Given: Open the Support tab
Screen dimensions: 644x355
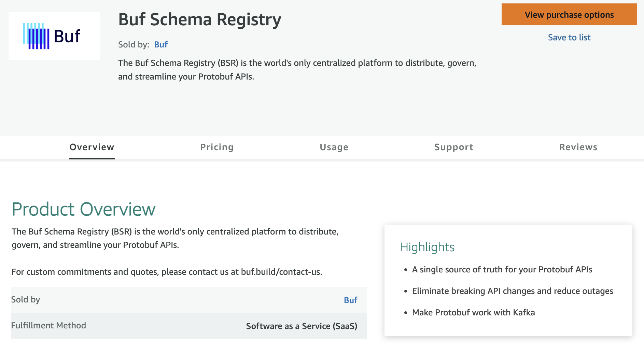Looking at the screenshot, I should click(x=454, y=147).
